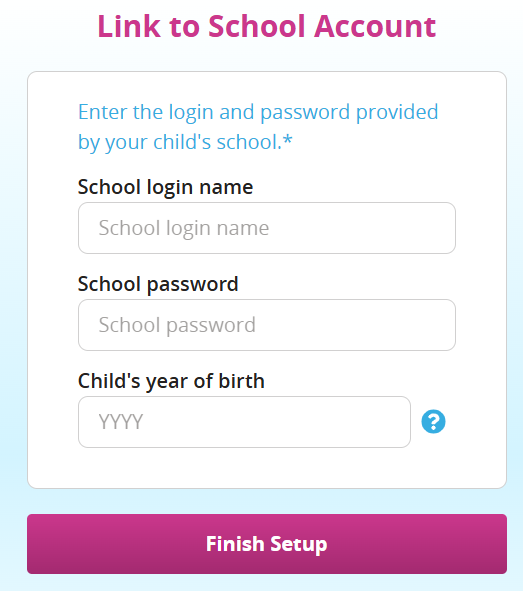Place cursor in the school password box
Viewport: 523px width, 591px height.
tap(267, 325)
